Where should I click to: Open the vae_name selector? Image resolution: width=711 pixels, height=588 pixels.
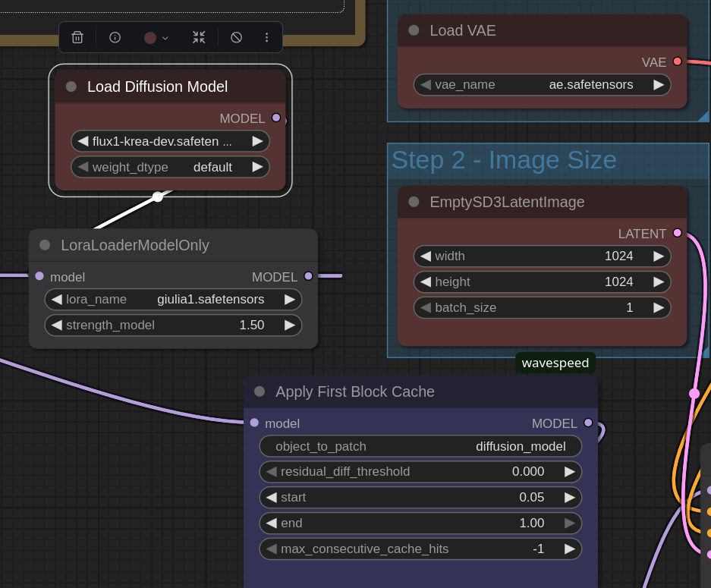coord(542,85)
